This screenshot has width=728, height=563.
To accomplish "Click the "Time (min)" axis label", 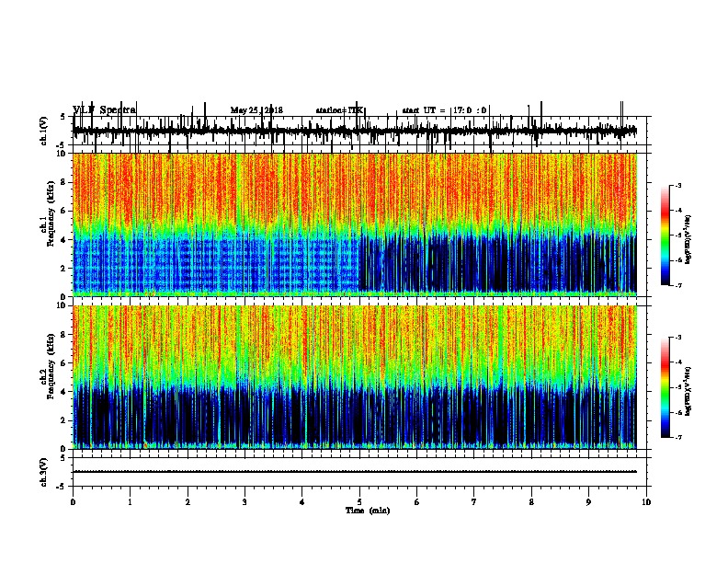I will (x=368, y=511).
